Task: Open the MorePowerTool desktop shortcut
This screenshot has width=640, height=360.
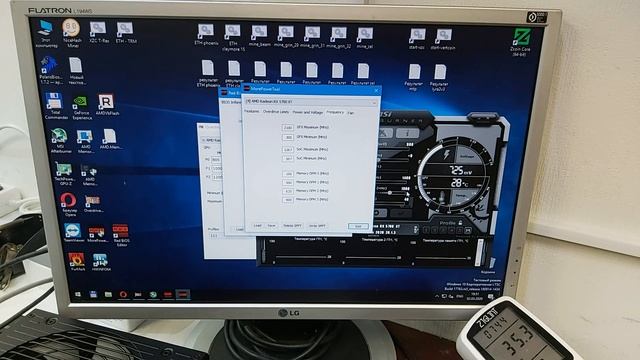Action: tap(97, 235)
